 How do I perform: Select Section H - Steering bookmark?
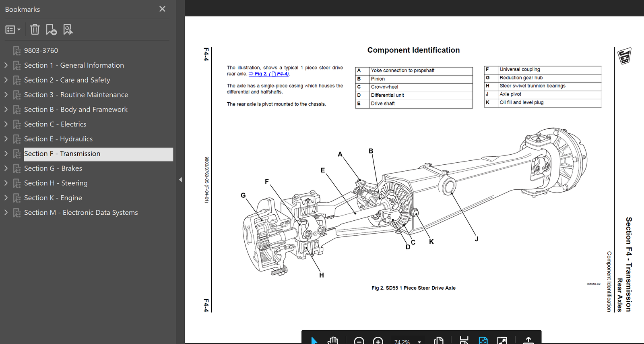(56, 183)
